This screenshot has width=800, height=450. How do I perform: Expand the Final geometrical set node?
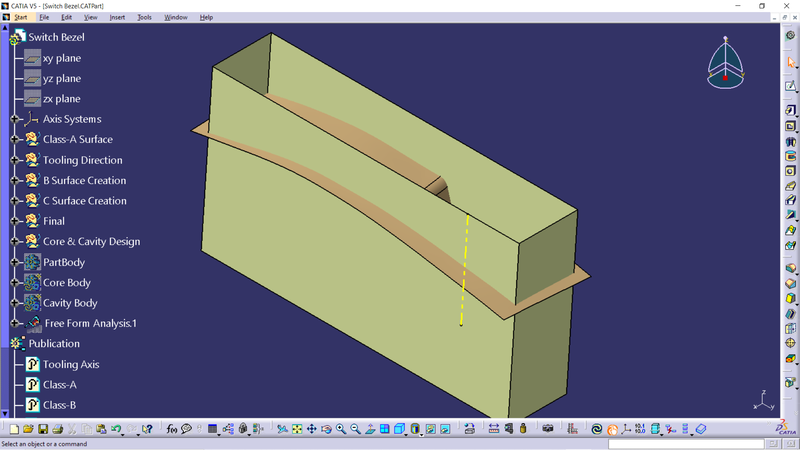(x=15, y=221)
